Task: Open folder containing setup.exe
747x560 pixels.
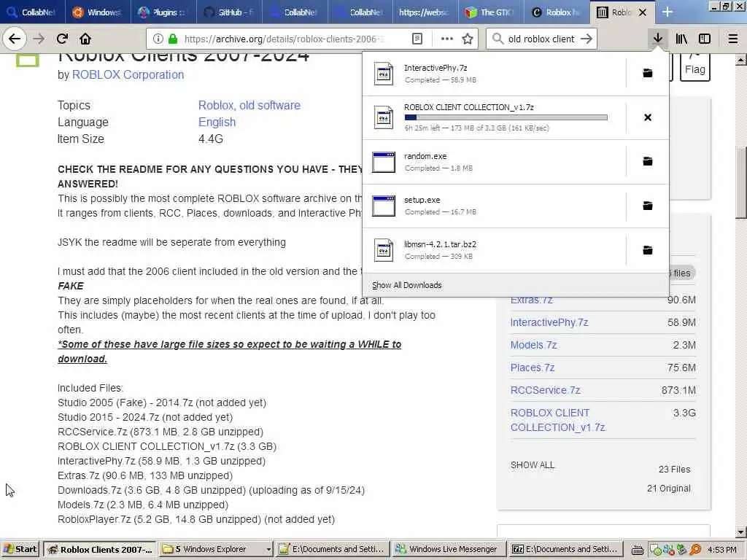Action: coord(648,206)
